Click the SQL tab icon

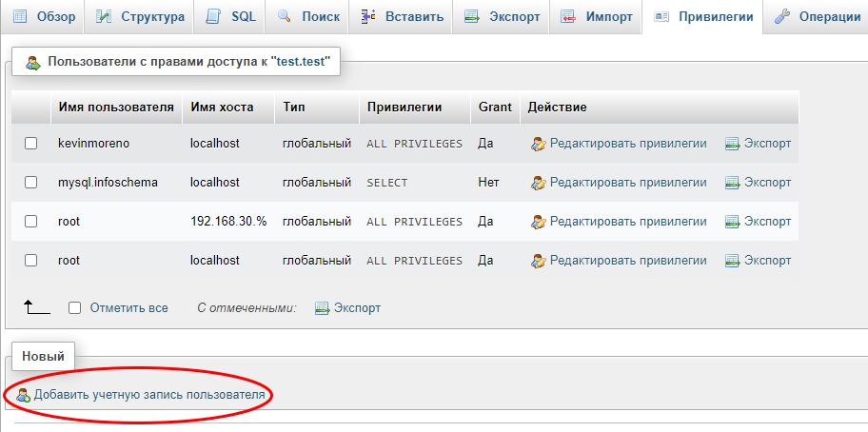[x=213, y=17]
